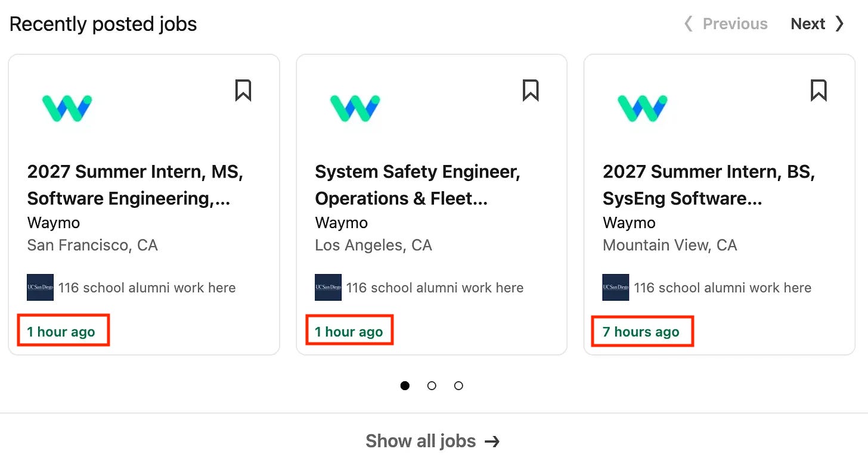Viewport: 868px width, 464px height.
Task: Click UC San Diego logo on first card
Action: [40, 288]
